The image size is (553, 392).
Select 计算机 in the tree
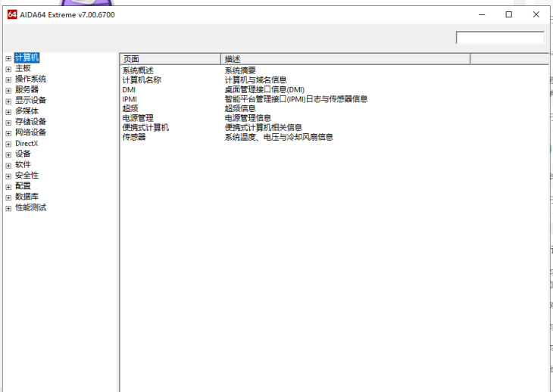(x=27, y=58)
